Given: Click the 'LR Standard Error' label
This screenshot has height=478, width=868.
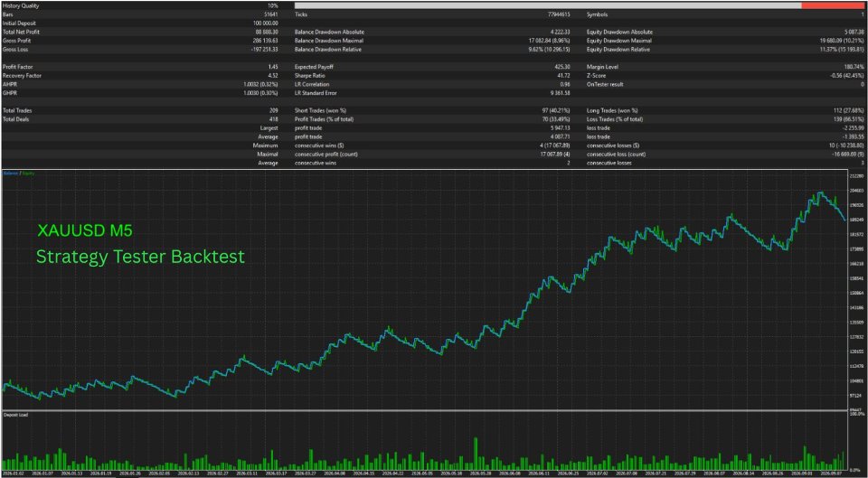Looking at the screenshot, I should (x=315, y=93).
